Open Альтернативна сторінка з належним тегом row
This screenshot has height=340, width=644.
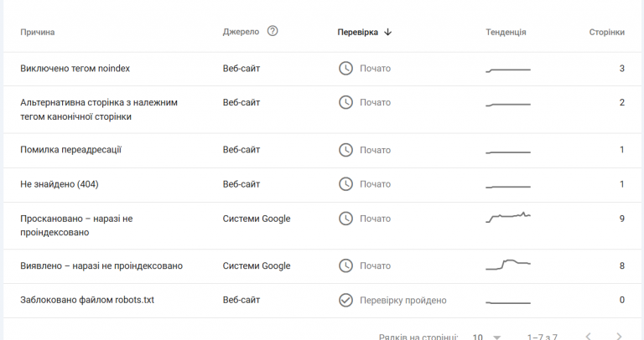click(322, 110)
